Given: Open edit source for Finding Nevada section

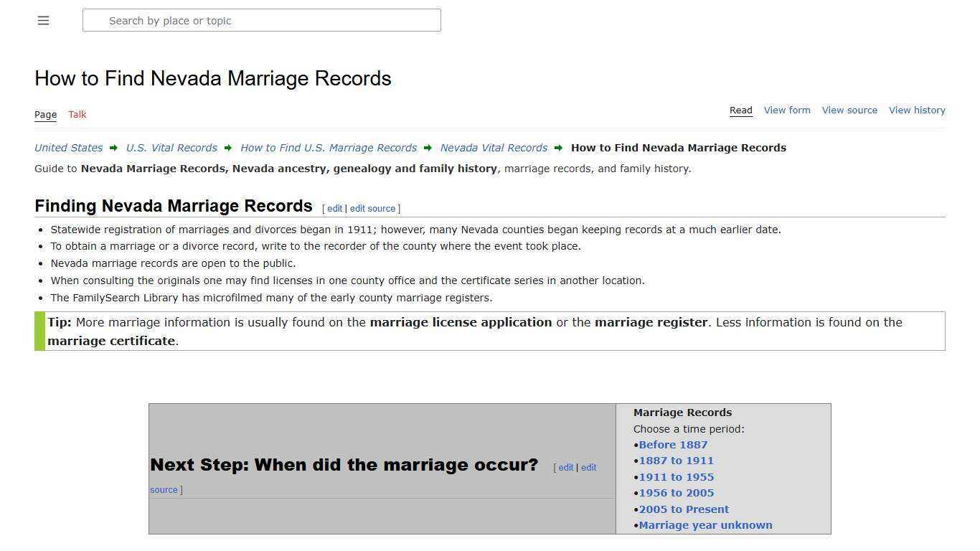Looking at the screenshot, I should [372, 208].
